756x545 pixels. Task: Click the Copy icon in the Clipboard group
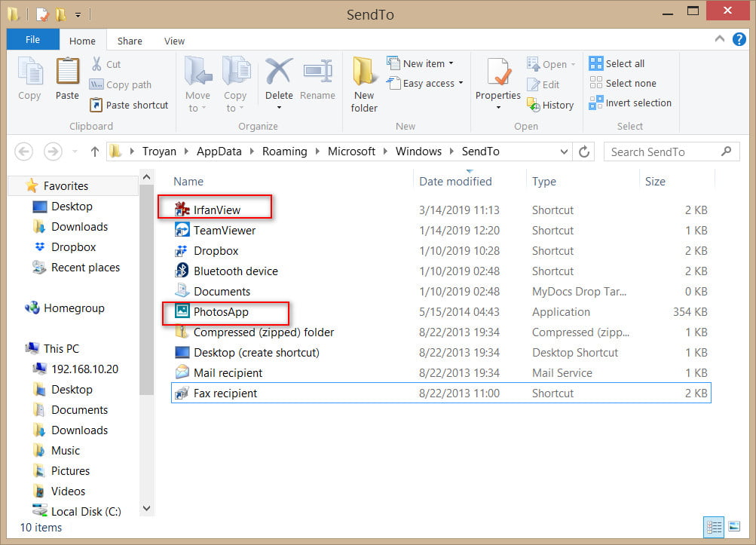pyautogui.click(x=29, y=78)
